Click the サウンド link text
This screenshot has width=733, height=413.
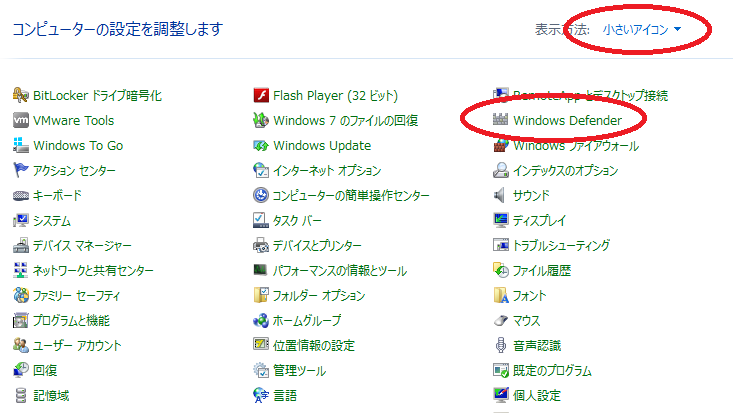tap(531, 196)
